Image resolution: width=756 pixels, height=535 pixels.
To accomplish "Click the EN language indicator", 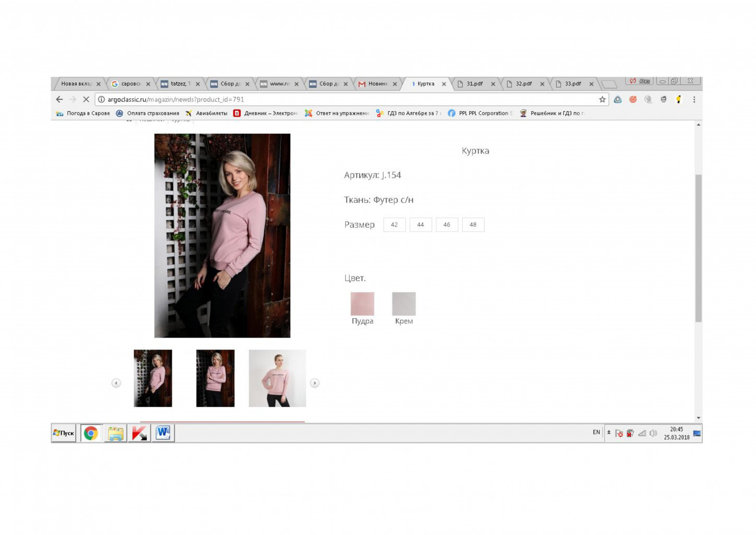I will 596,433.
